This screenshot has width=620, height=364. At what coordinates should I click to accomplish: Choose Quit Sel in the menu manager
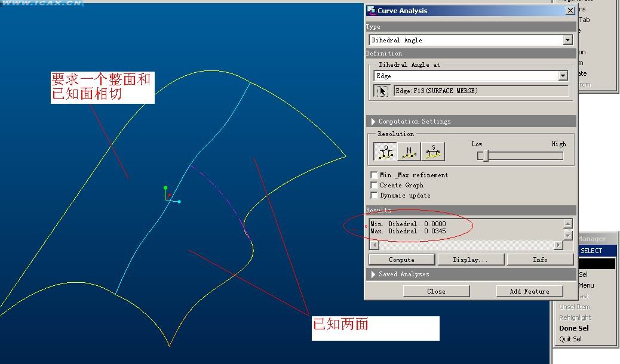pos(570,339)
